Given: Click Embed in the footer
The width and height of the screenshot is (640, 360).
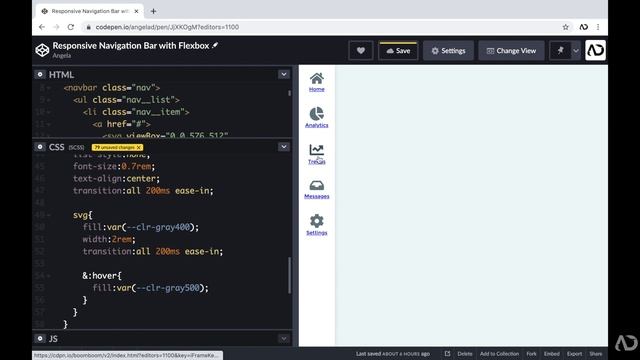Looking at the screenshot, I should pos(551,354).
